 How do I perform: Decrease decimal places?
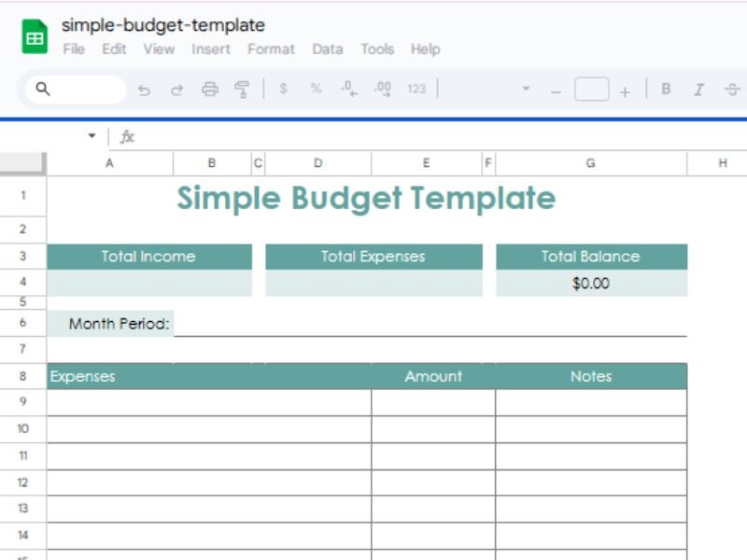348,89
